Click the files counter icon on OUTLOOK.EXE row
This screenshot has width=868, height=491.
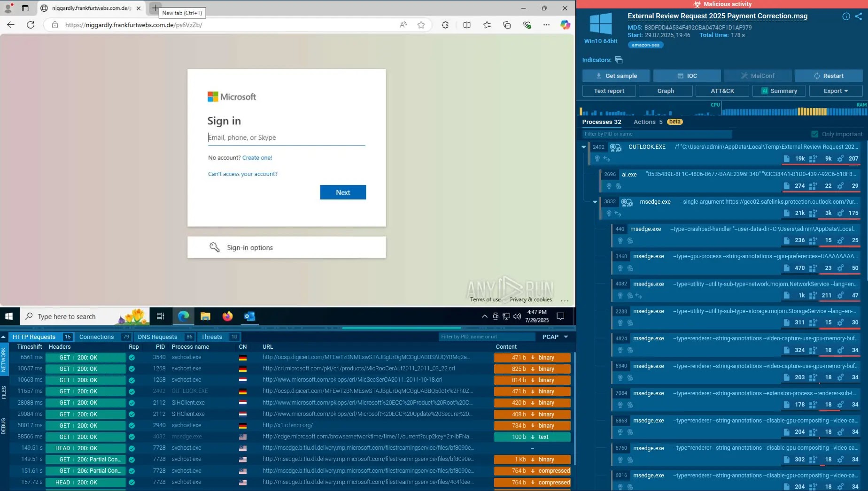click(x=787, y=159)
